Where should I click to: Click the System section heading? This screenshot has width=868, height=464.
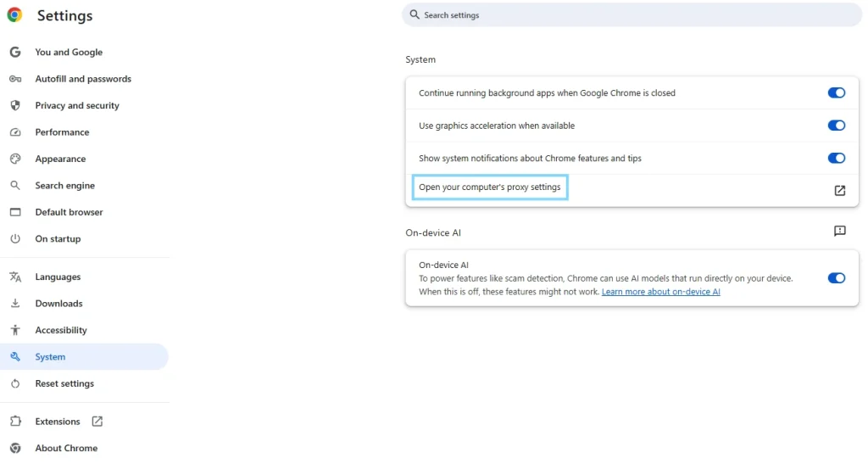pyautogui.click(x=420, y=59)
